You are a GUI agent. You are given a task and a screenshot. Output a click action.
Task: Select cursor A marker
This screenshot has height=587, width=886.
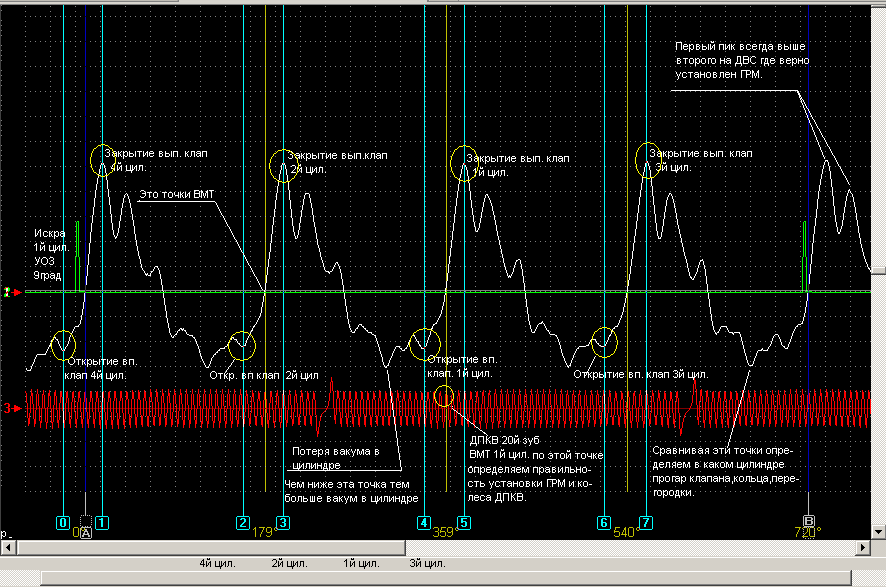86,533
